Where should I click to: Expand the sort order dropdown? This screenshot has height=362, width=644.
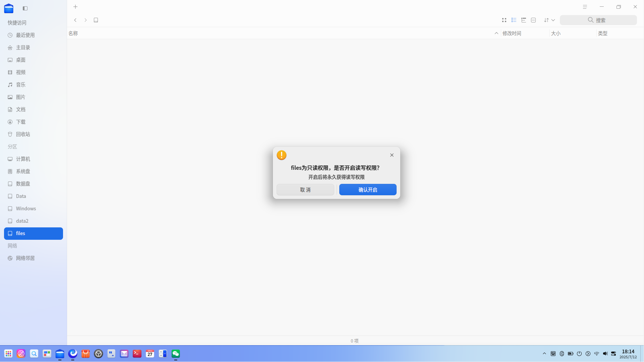(x=549, y=20)
